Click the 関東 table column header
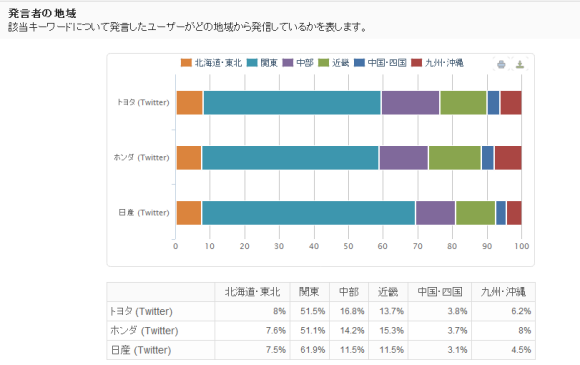The width and height of the screenshot is (580, 365). point(310,292)
